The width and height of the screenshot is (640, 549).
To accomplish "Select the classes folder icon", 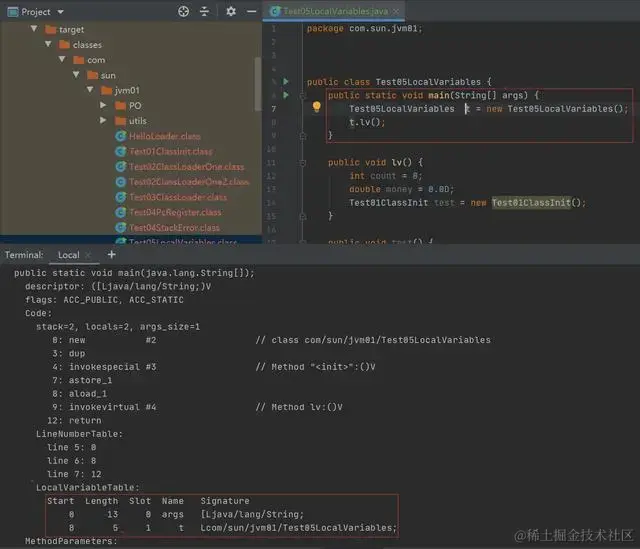I will pos(64,44).
